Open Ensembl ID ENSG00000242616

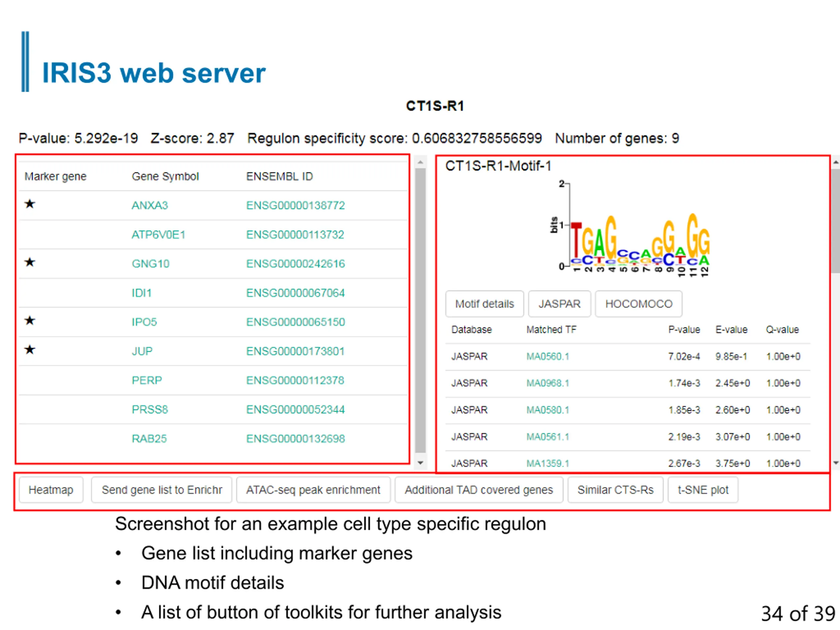click(x=295, y=263)
